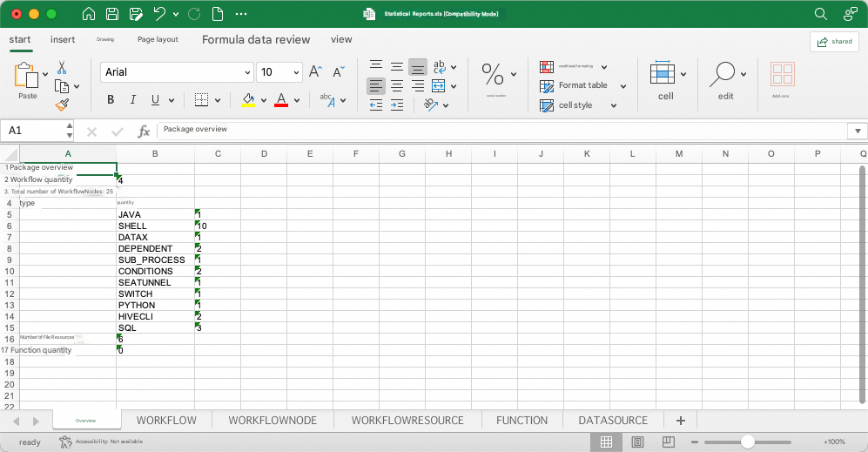Open the Page layout ribbon tab
This screenshot has height=452, width=868.
coord(158,39)
